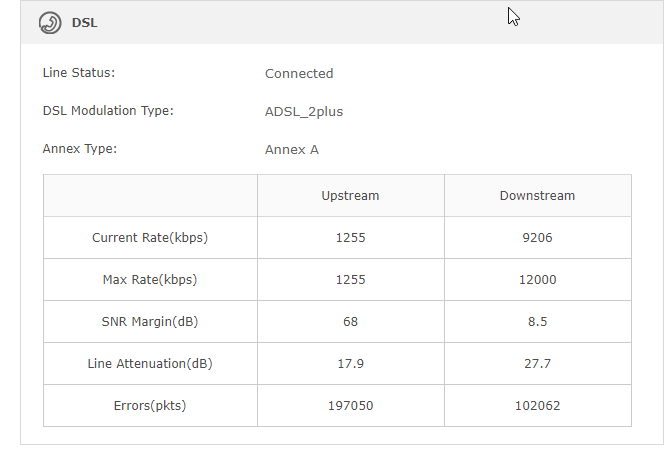The width and height of the screenshot is (669, 460).
Task: Click downstream line attenuation 27.7
Action: tap(538, 364)
